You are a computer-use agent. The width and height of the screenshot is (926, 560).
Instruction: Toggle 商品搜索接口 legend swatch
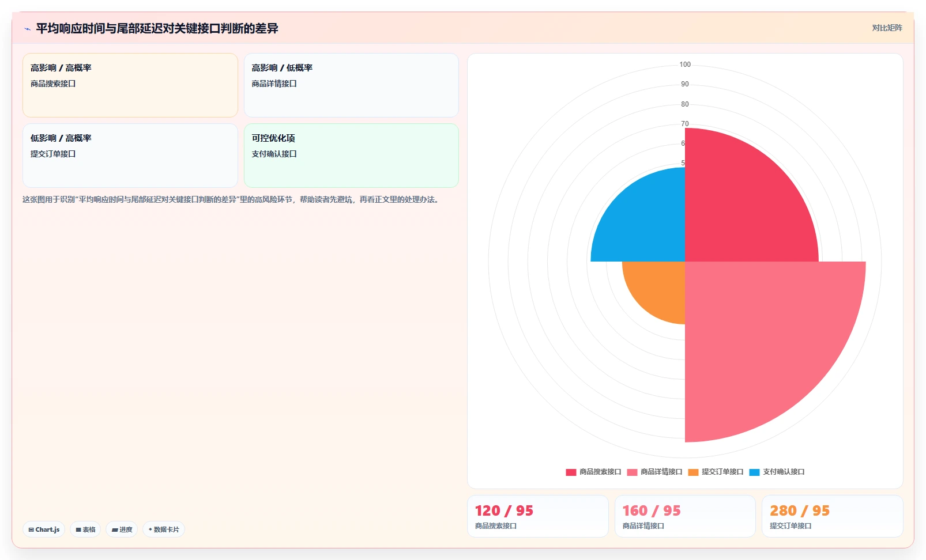(x=571, y=472)
